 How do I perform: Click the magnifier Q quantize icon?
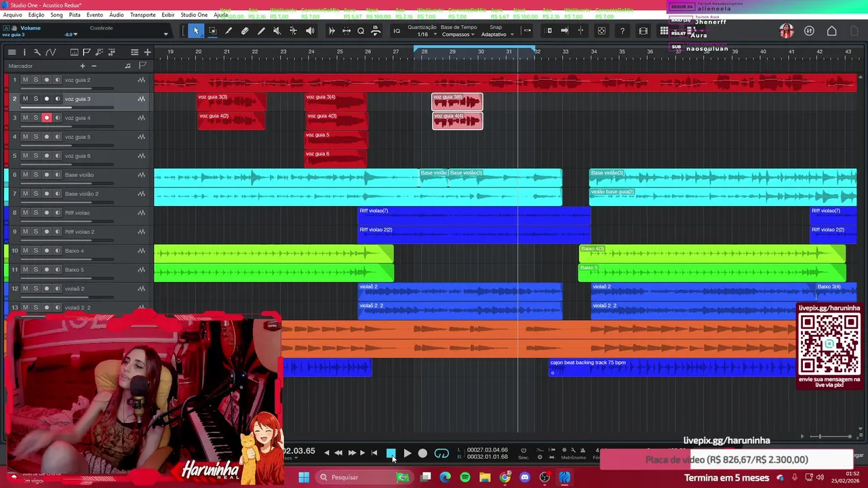coord(361,31)
